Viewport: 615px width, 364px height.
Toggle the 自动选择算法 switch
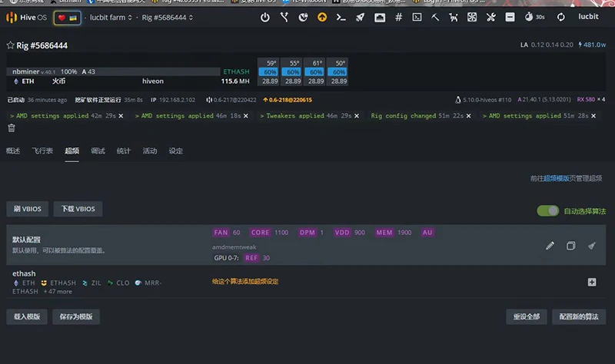tap(548, 210)
